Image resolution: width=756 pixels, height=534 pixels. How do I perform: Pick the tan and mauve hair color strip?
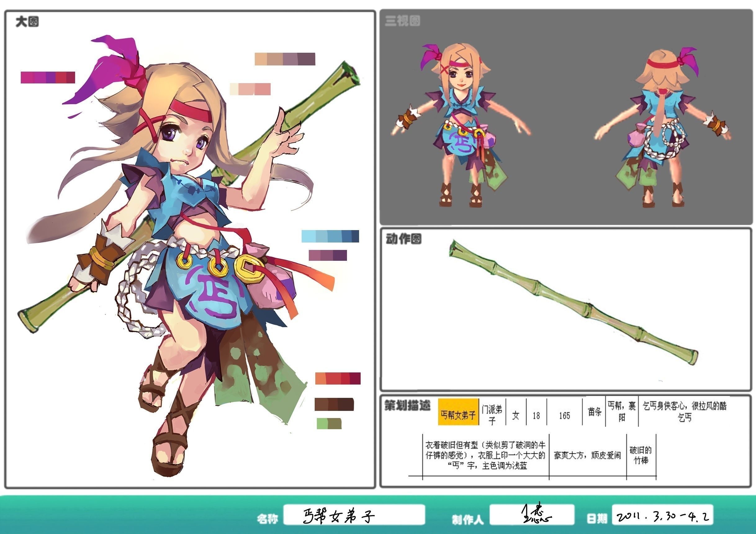click(x=285, y=59)
